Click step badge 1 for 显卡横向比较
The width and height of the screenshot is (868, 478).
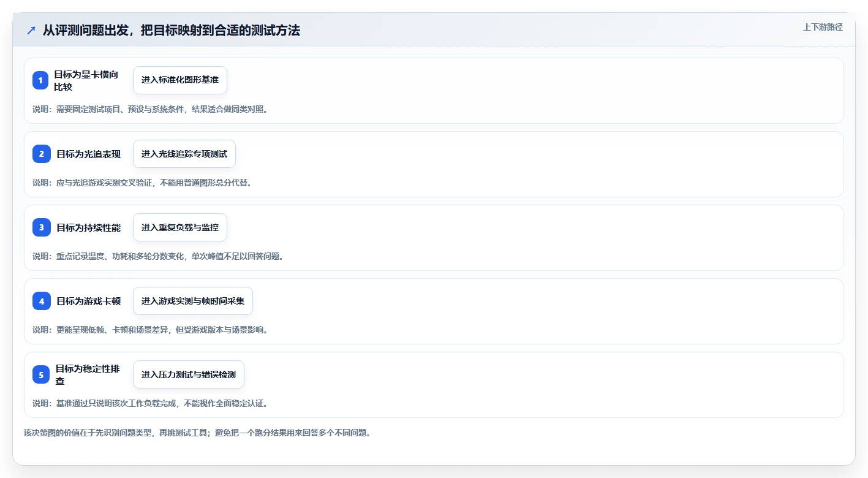point(40,80)
